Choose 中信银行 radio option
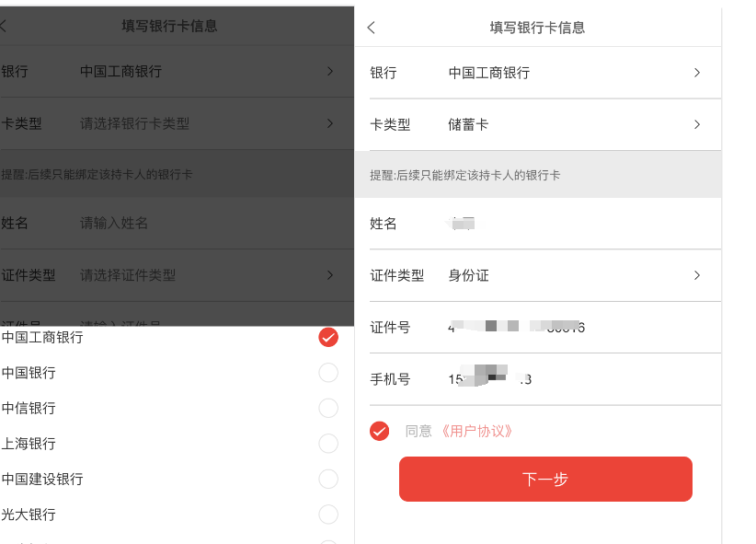This screenshot has width=756, height=544. tap(328, 408)
